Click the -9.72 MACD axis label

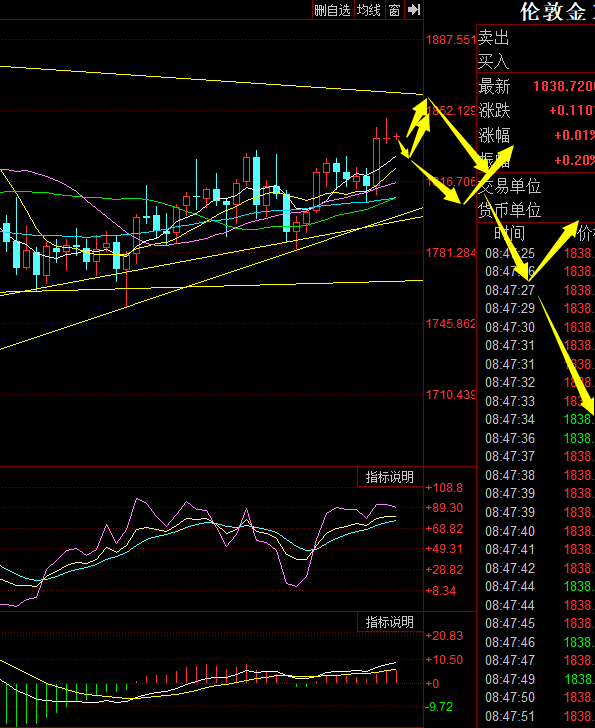439,707
